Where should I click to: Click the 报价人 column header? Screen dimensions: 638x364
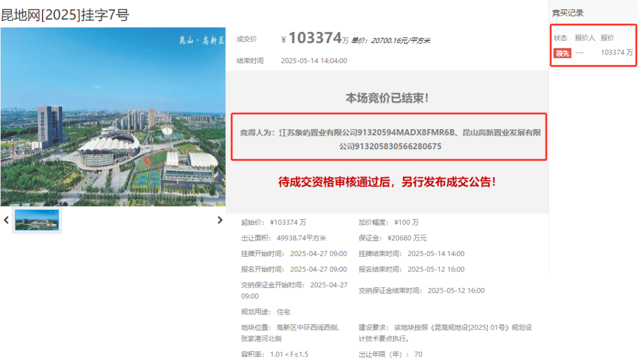coord(585,38)
